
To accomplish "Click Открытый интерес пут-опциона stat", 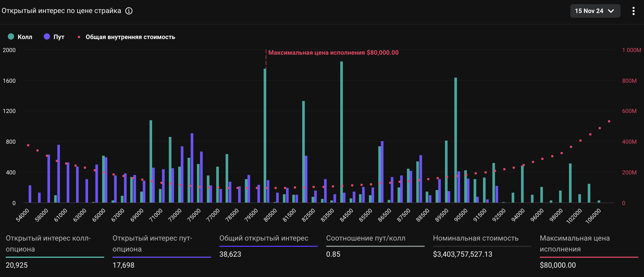I will point(152,243).
